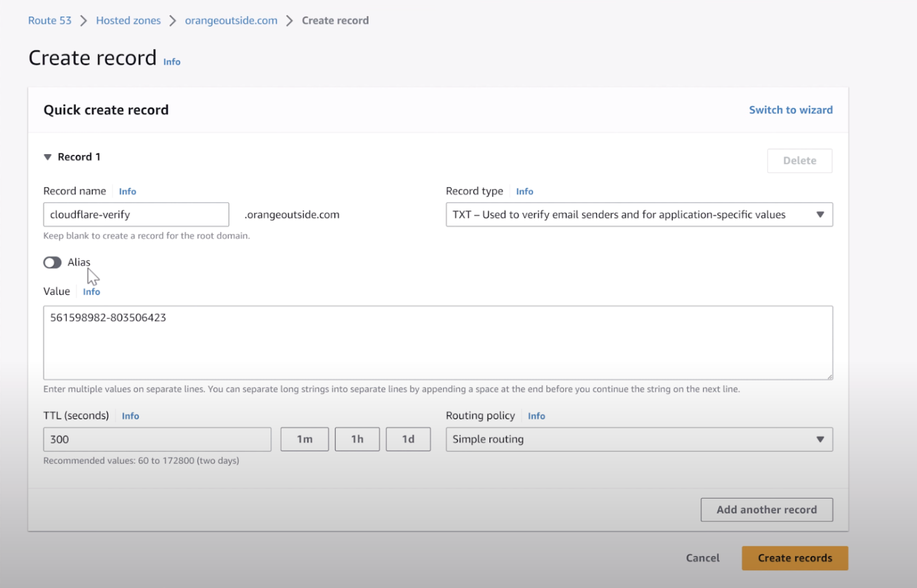This screenshot has height=588, width=917.
Task: Toggle the Alias switch
Action: tap(52, 263)
